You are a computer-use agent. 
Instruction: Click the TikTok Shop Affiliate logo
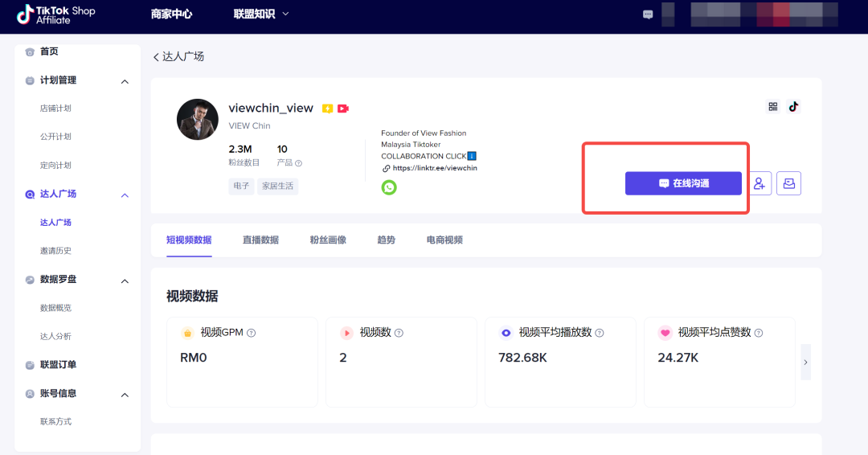coord(56,14)
